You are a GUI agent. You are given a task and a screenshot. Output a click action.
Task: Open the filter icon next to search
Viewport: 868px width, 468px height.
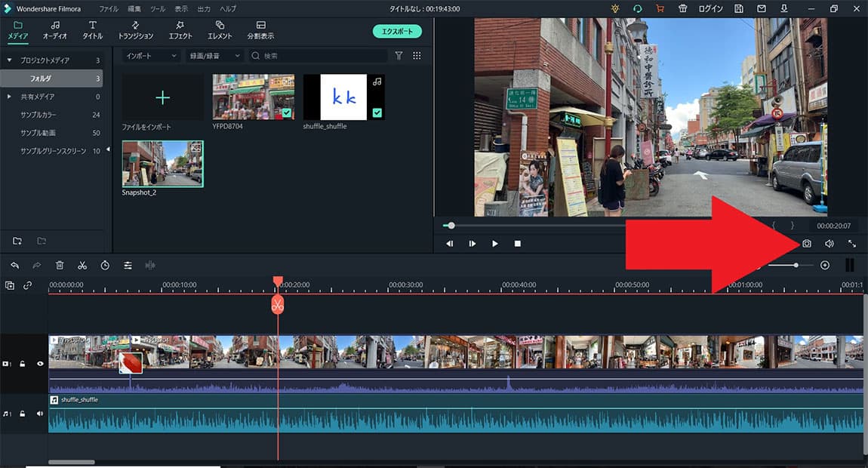(x=399, y=56)
